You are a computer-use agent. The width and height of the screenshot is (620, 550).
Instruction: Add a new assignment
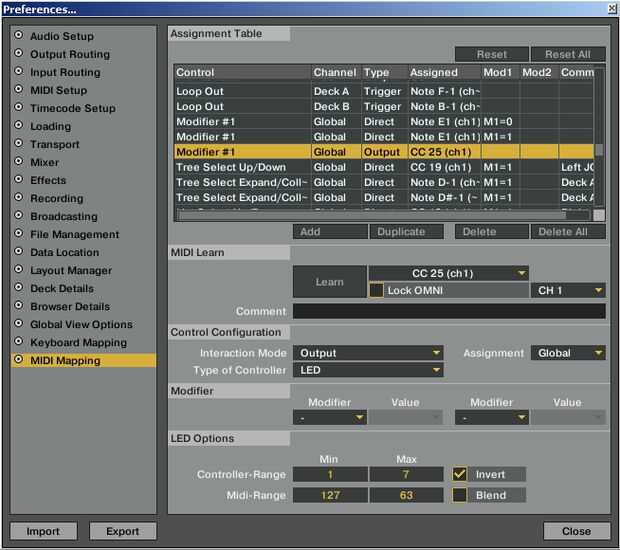[330, 232]
